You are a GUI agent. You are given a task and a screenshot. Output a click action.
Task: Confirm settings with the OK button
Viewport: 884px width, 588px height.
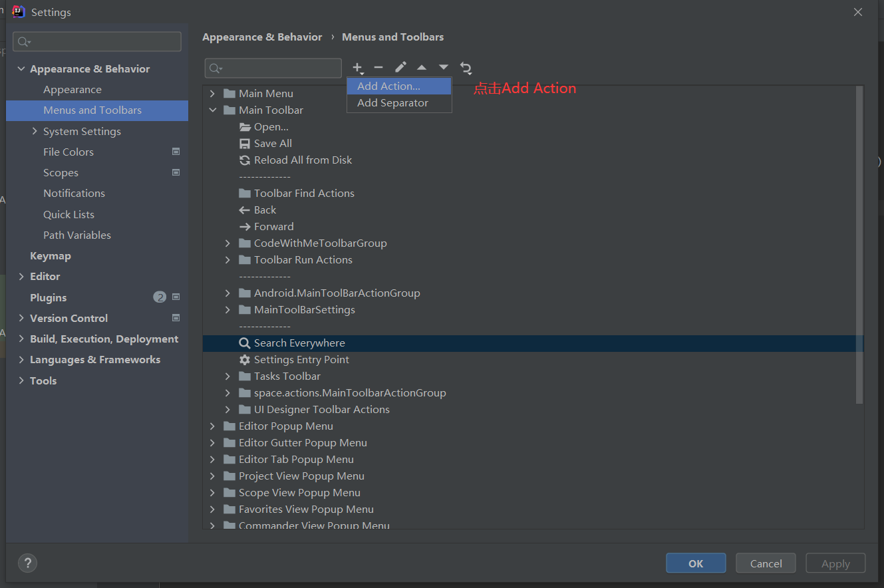pyautogui.click(x=696, y=563)
